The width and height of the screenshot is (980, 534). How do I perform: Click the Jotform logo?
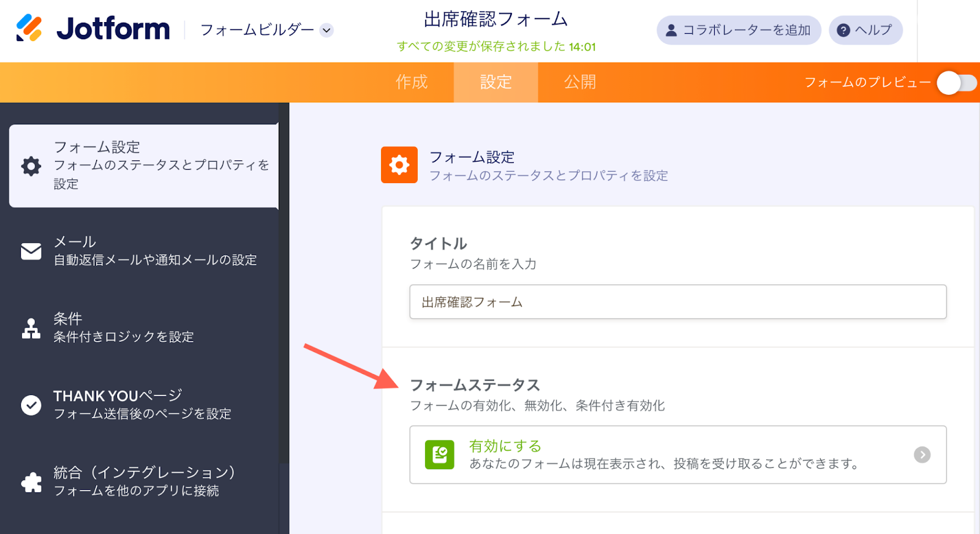point(93,29)
